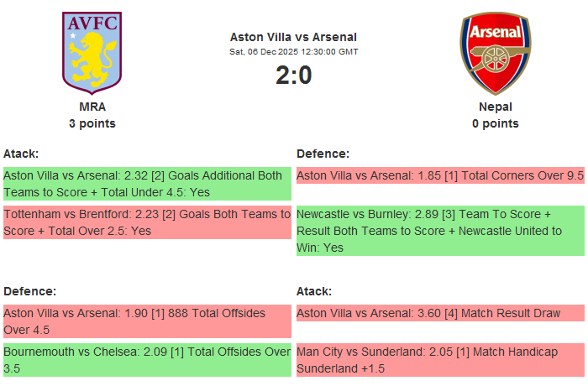Select the Match Result Draw bet

[440, 313]
